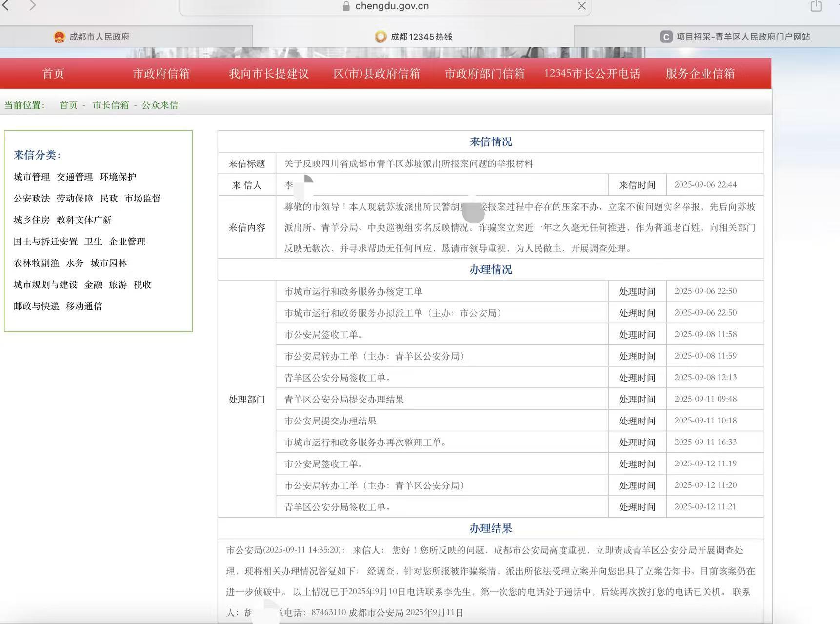The width and height of the screenshot is (840, 624).
Task: Click the 成都12345热线 tab icon
Action: tap(380, 37)
